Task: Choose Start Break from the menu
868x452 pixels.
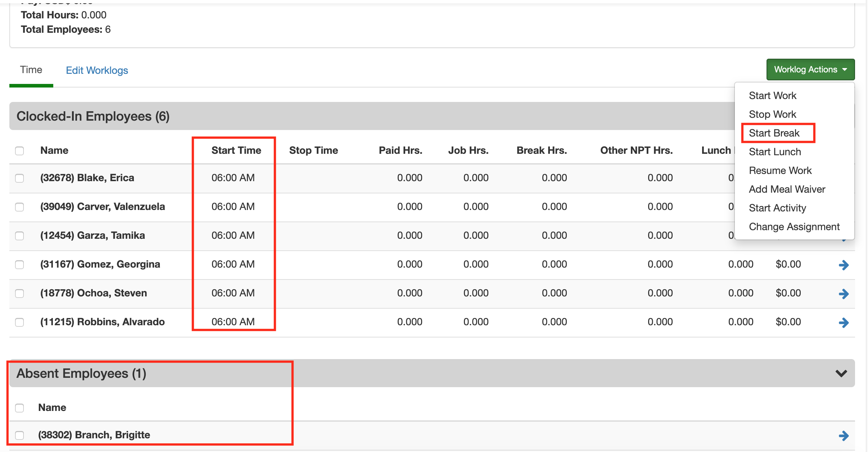Action: tap(774, 133)
